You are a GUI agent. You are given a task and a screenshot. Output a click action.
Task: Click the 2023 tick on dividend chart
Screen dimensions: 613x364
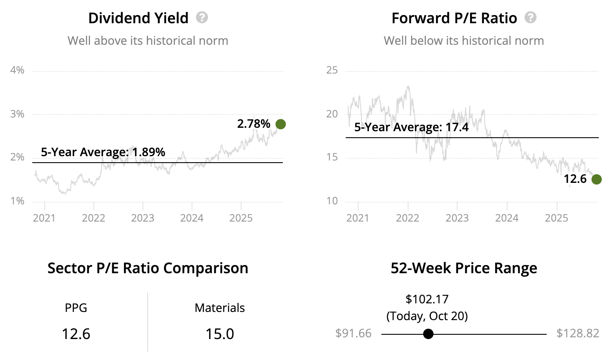142,218
